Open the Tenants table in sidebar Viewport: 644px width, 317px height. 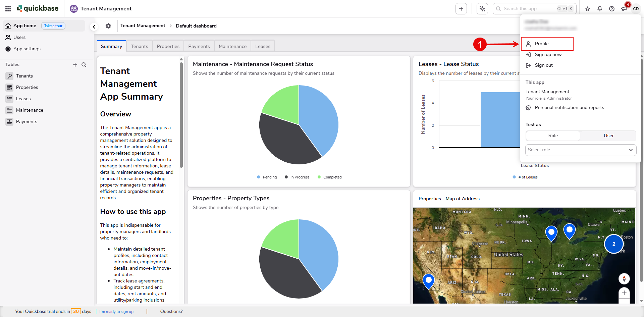24,76
